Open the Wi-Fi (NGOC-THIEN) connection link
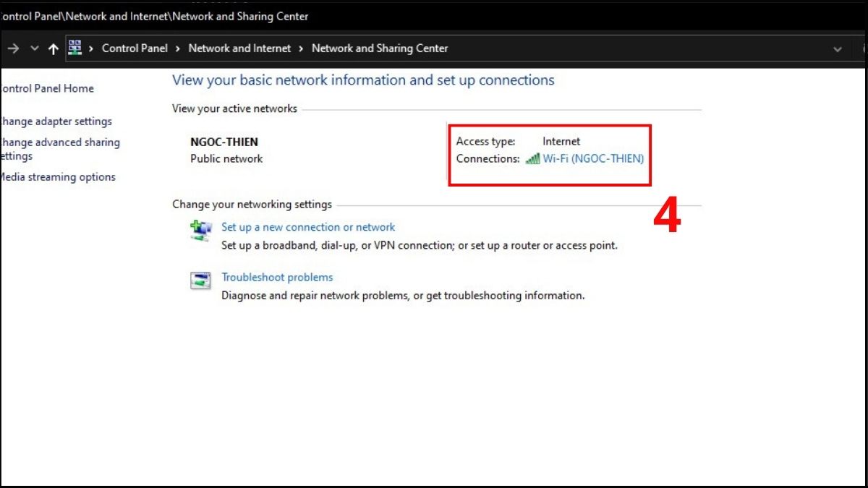The height and width of the screenshot is (488, 868). 593,158
